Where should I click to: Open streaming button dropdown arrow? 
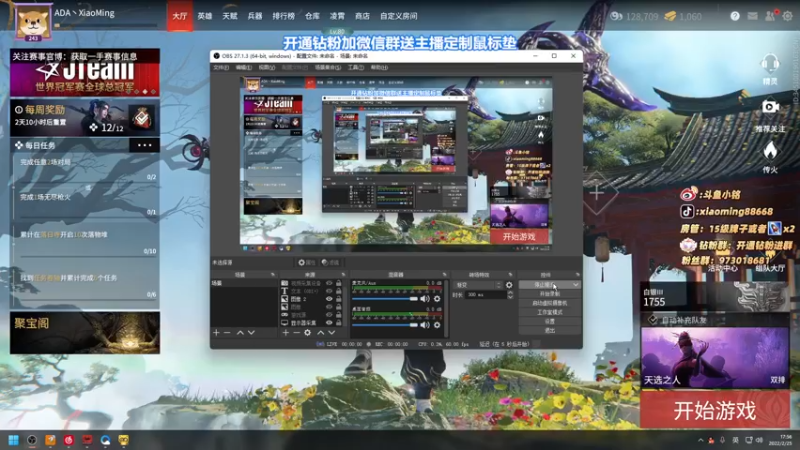pos(576,285)
